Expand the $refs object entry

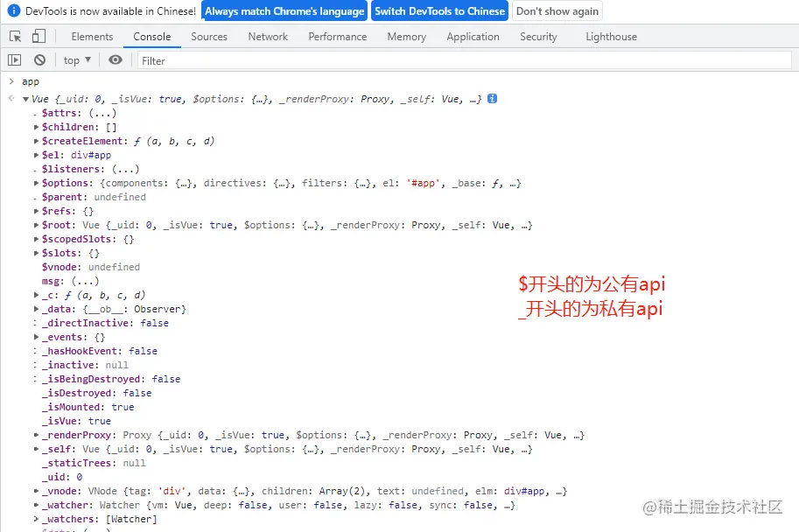pyautogui.click(x=36, y=211)
